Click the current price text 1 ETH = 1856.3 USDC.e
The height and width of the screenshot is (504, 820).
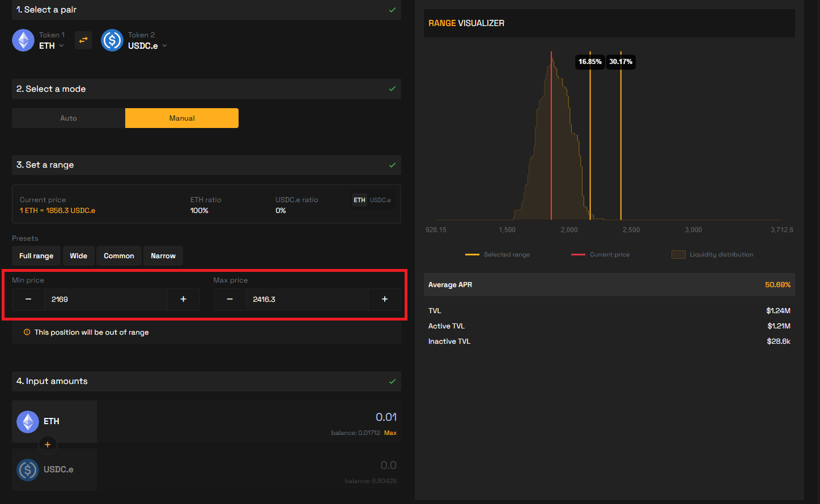(x=57, y=211)
